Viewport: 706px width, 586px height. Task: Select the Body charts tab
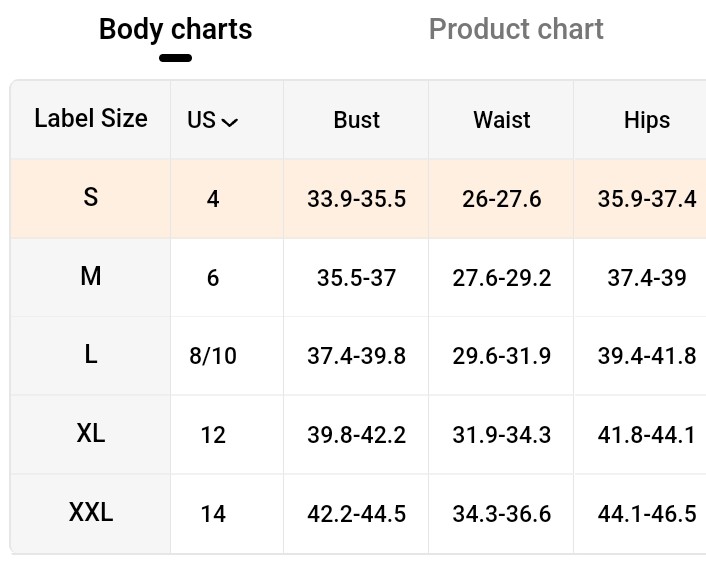pos(176,30)
